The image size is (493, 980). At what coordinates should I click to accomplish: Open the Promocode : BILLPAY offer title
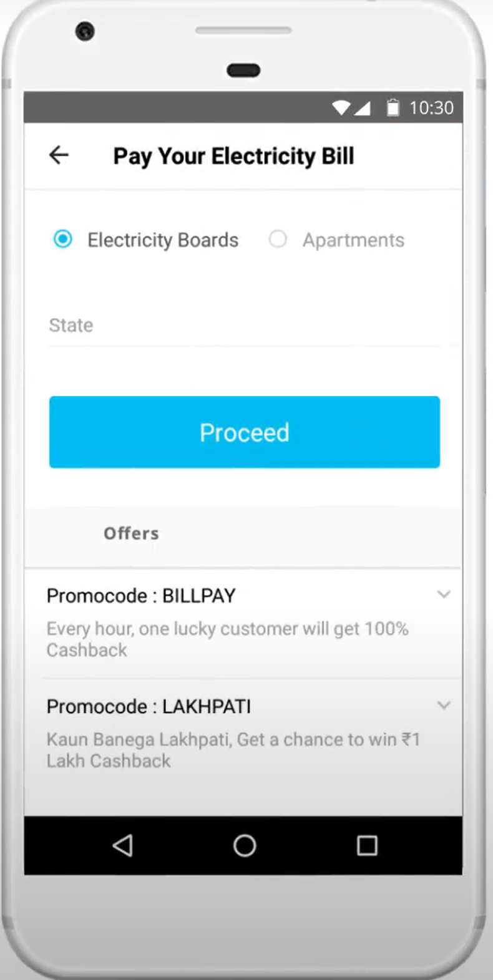point(141,596)
